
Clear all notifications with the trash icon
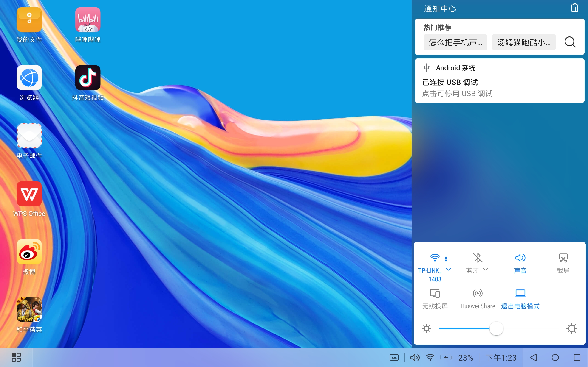point(574,8)
